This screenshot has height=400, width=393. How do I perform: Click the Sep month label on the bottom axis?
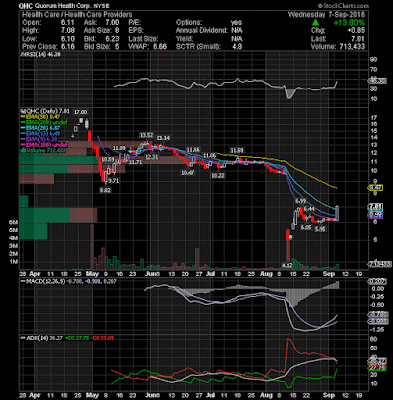click(x=329, y=395)
